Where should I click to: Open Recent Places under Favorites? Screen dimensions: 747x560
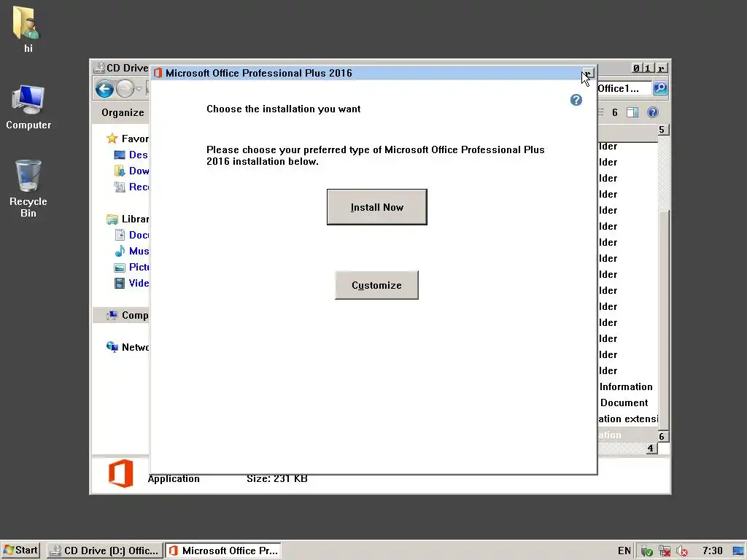(131, 187)
